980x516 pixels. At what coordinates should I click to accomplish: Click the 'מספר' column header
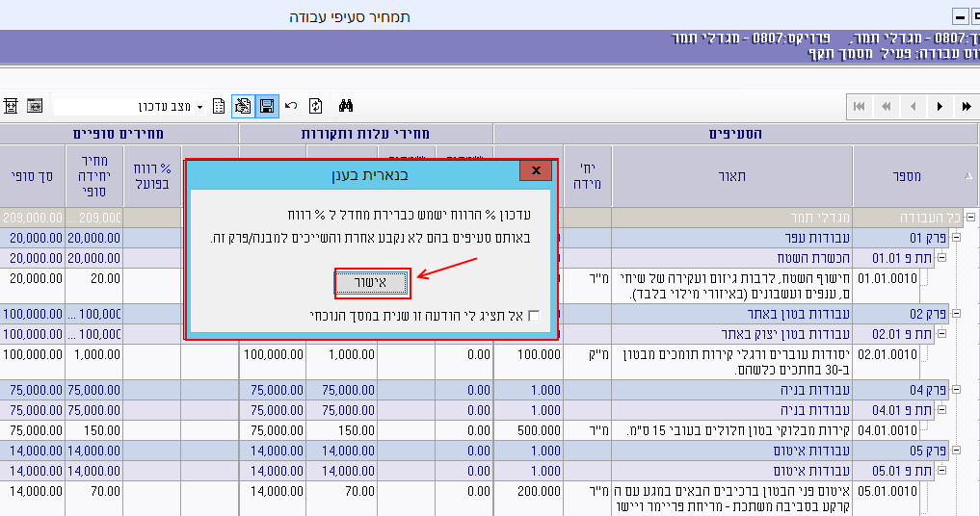(x=906, y=175)
